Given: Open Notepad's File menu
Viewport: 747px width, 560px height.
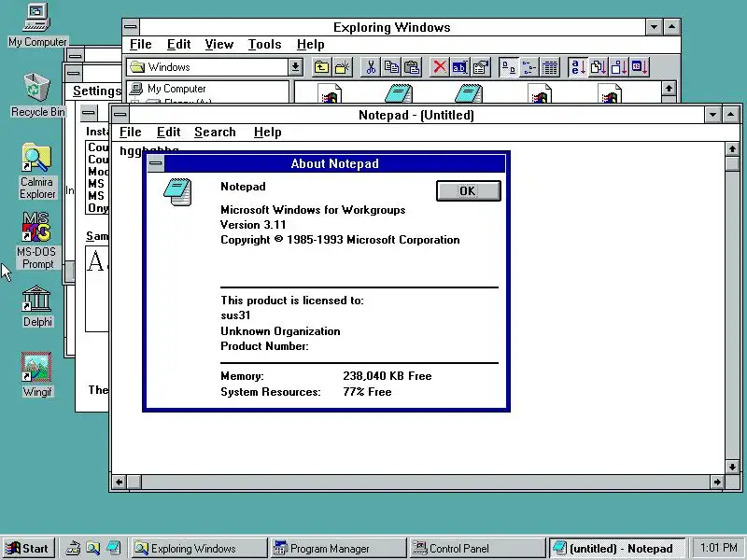Looking at the screenshot, I should pos(130,132).
